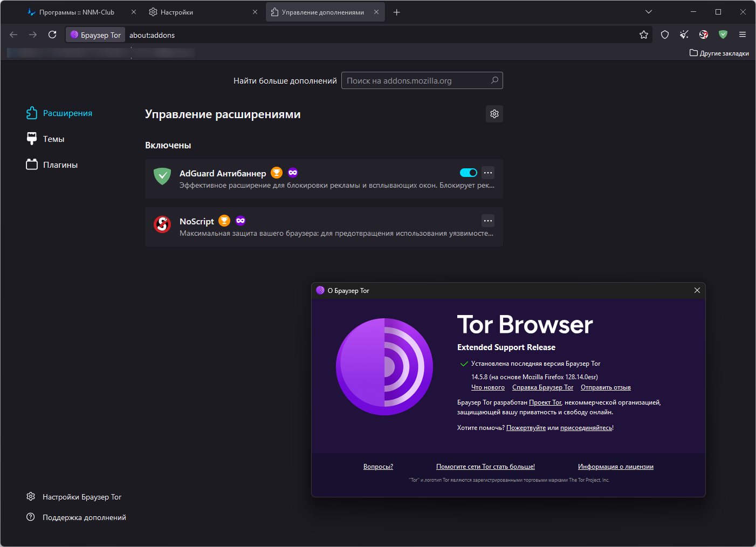Click the NoScript icon in the toolbar

click(x=704, y=35)
